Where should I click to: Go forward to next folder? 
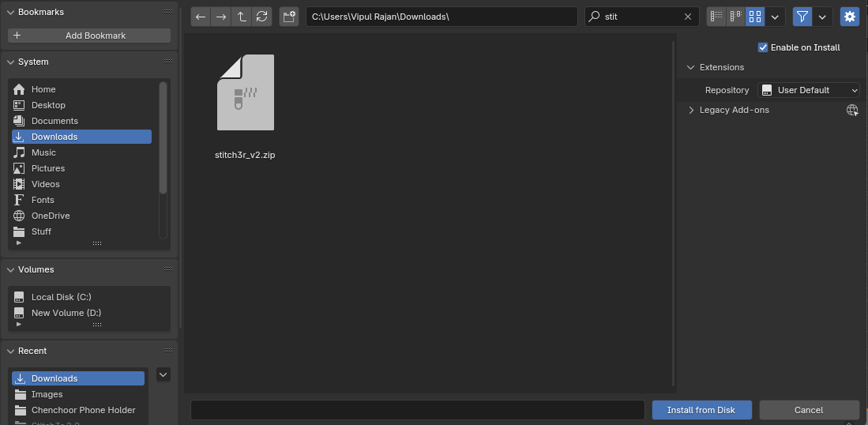pos(221,17)
